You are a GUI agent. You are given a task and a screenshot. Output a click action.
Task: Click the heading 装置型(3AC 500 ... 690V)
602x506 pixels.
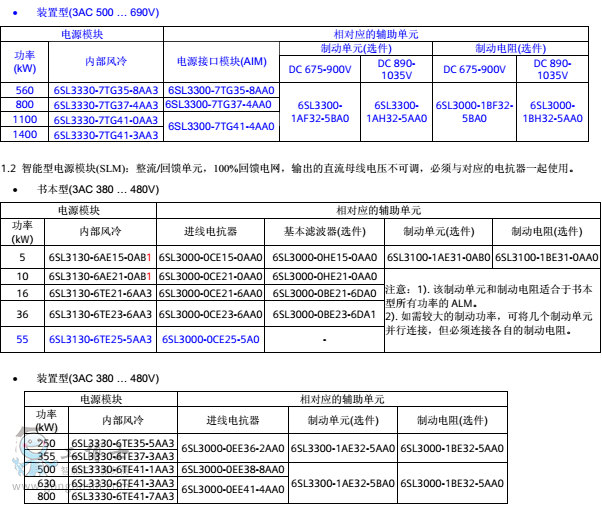pos(98,12)
